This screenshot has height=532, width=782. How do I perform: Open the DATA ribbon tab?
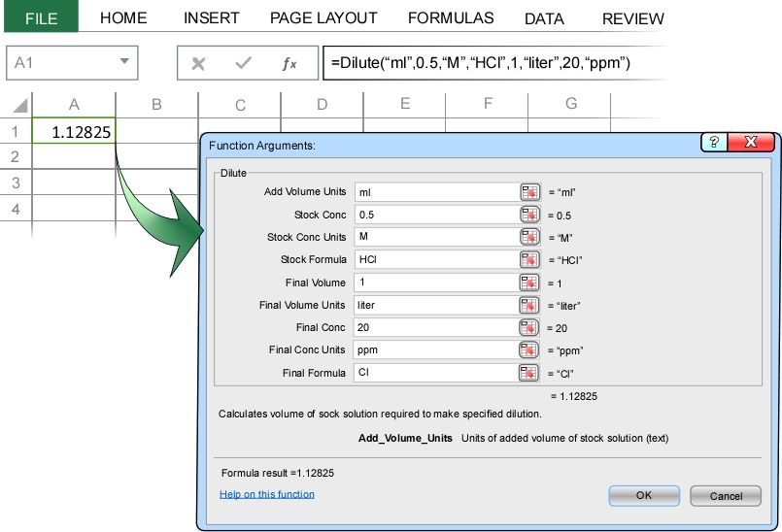(544, 18)
